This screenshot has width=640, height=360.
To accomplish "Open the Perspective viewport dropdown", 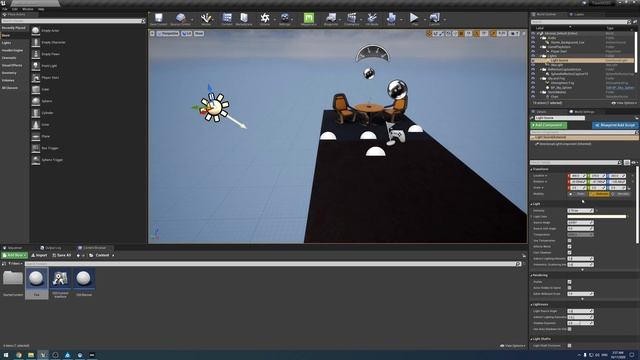I will pos(168,33).
